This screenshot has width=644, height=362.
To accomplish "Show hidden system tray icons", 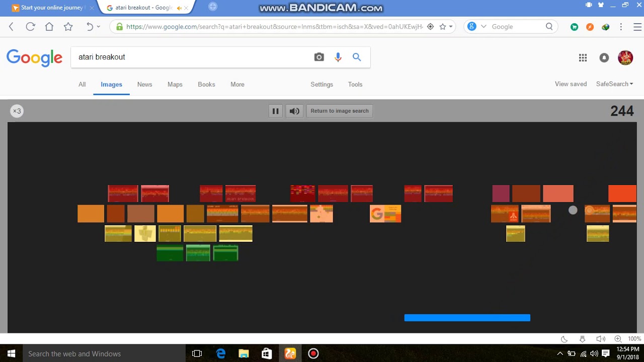I will coord(560,353).
